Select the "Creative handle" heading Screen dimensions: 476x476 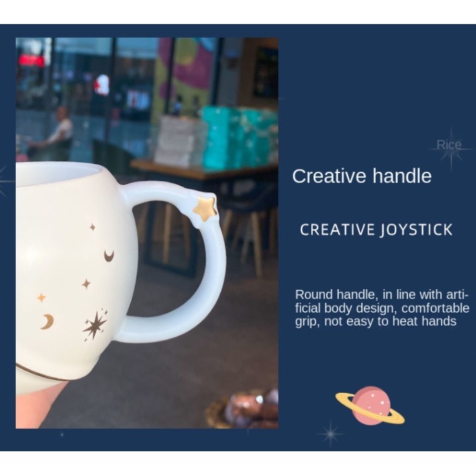(x=362, y=176)
